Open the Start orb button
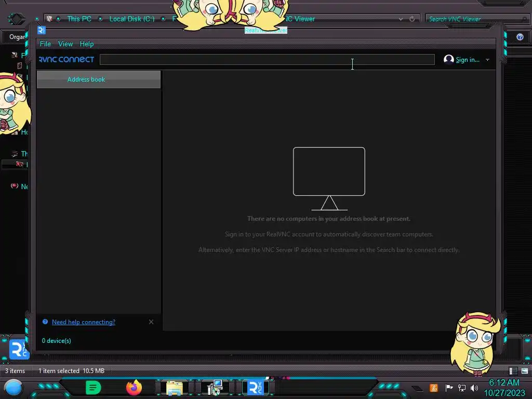The height and width of the screenshot is (399, 532). pos(14,388)
